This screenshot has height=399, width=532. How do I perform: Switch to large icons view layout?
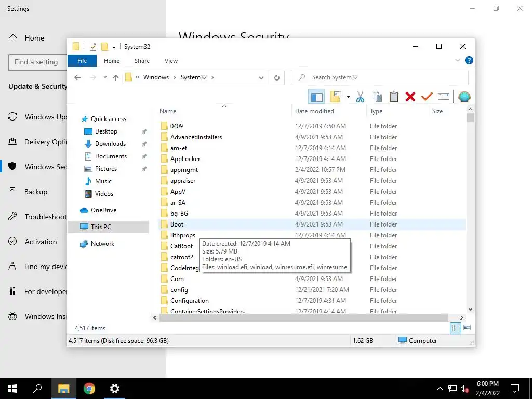(467, 328)
